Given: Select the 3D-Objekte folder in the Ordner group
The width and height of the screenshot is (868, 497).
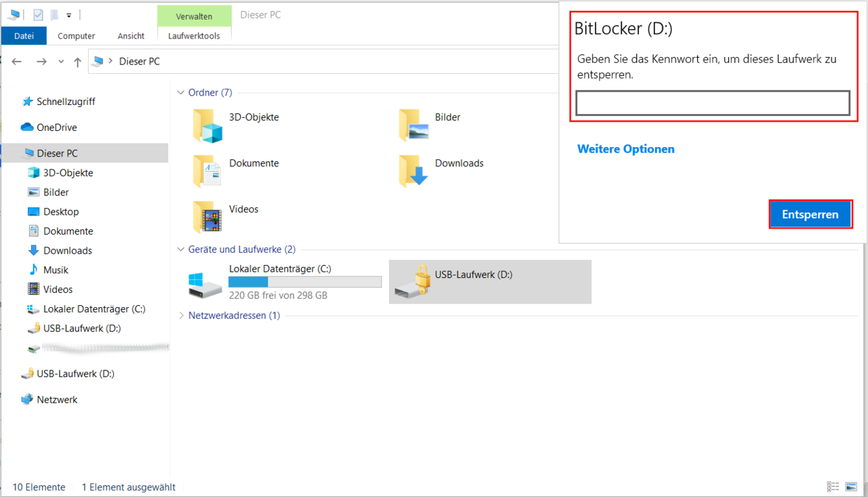Looking at the screenshot, I should 236,125.
